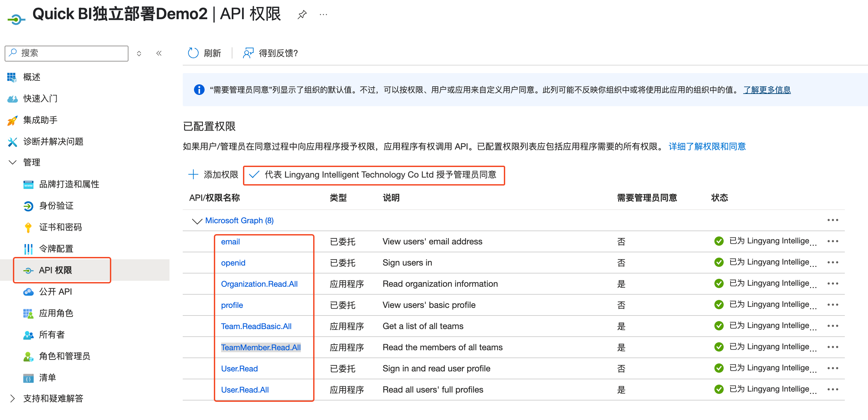Open ellipsis menu for User.Read.All row

click(832, 389)
